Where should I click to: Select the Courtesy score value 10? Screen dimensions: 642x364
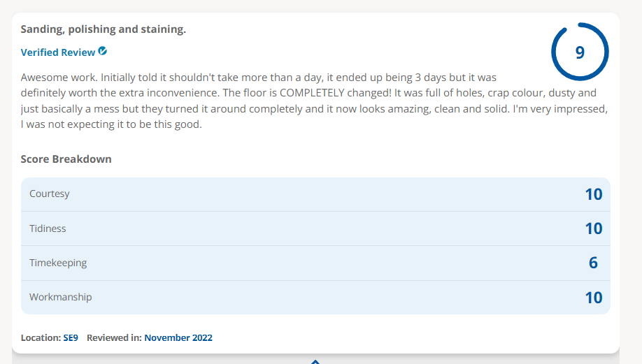593,194
